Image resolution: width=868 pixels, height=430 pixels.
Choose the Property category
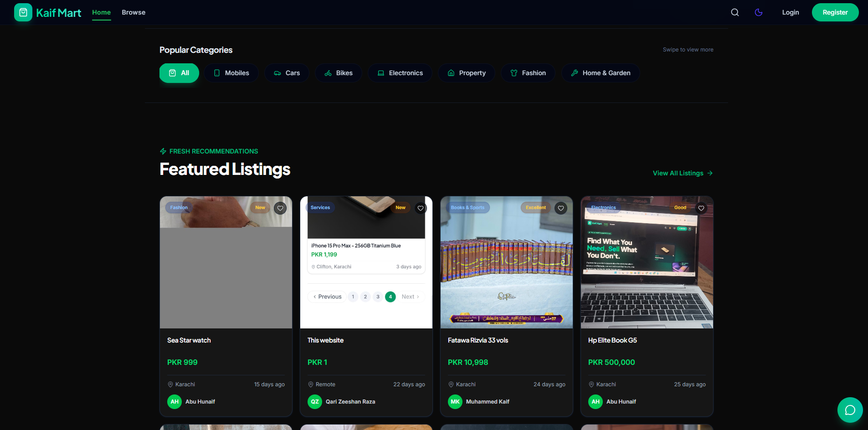467,73
